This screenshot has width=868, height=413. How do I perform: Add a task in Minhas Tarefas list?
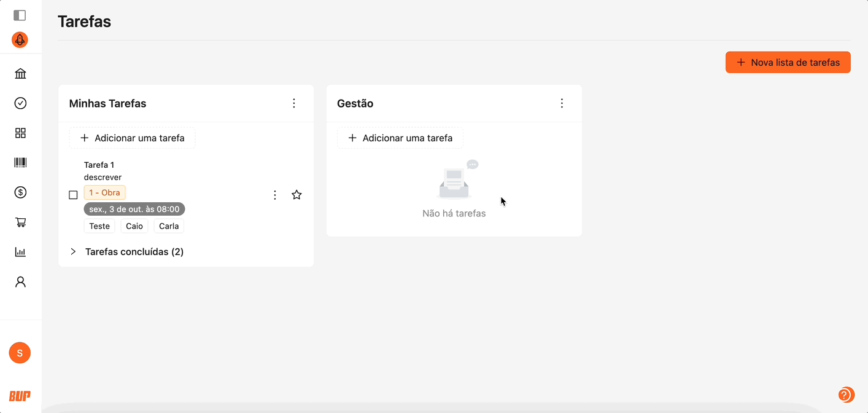tap(132, 138)
